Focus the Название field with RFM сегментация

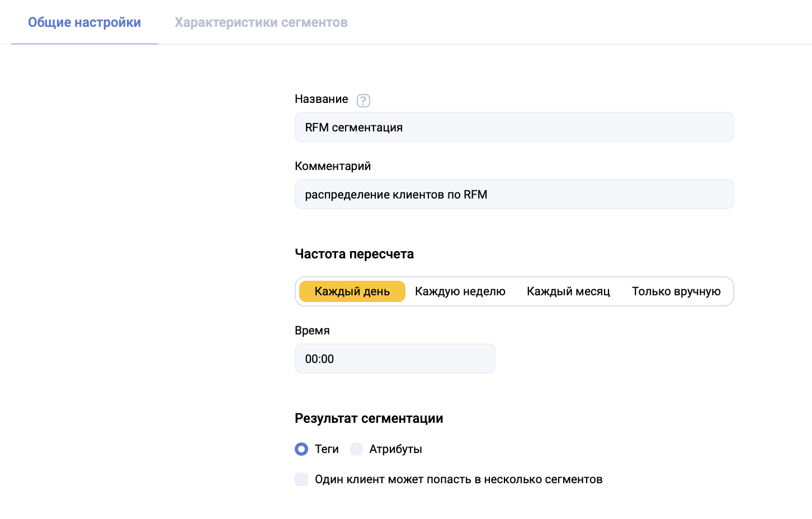click(514, 128)
